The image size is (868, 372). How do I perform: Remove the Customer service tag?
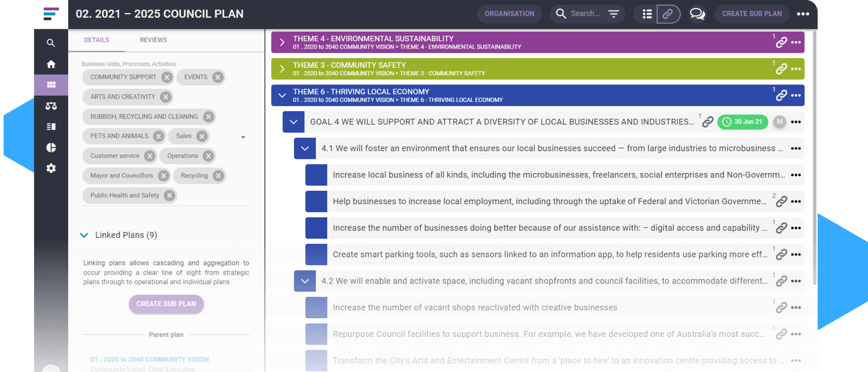150,156
